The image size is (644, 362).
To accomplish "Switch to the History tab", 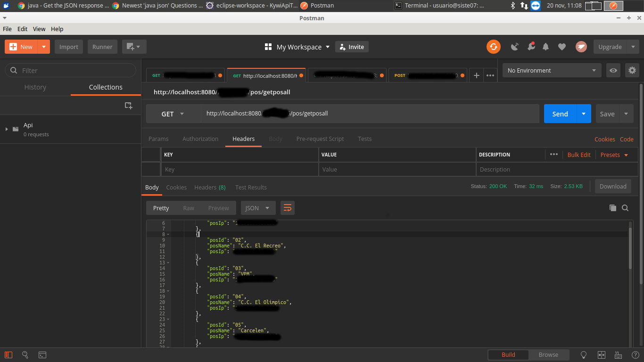I will pos(35,87).
